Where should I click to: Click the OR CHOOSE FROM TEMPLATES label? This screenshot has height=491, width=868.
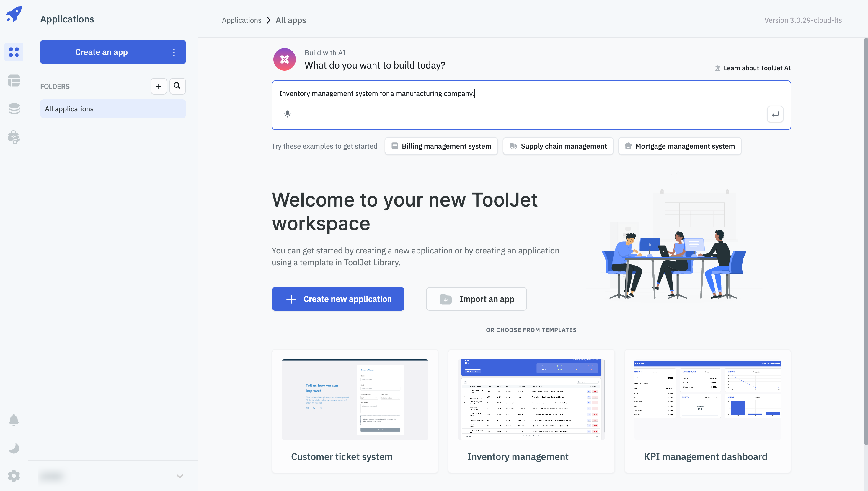[531, 330]
